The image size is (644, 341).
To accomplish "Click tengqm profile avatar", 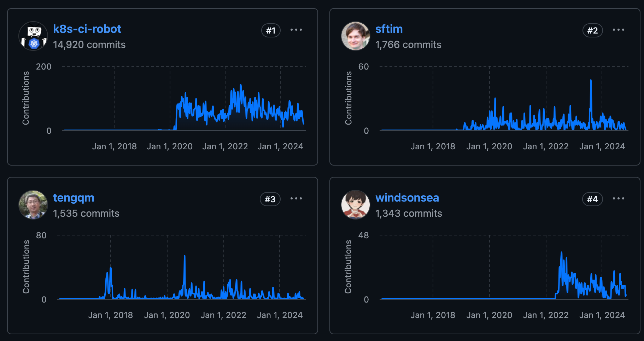I will tap(33, 205).
